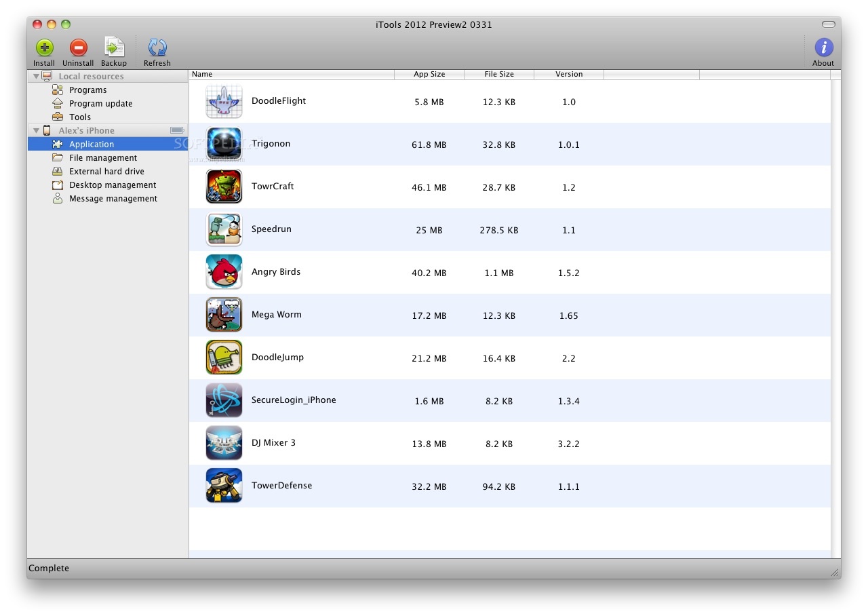The height and width of the screenshot is (616, 868).
Task: Click the 278.5 KB file size cell
Action: [x=499, y=230]
